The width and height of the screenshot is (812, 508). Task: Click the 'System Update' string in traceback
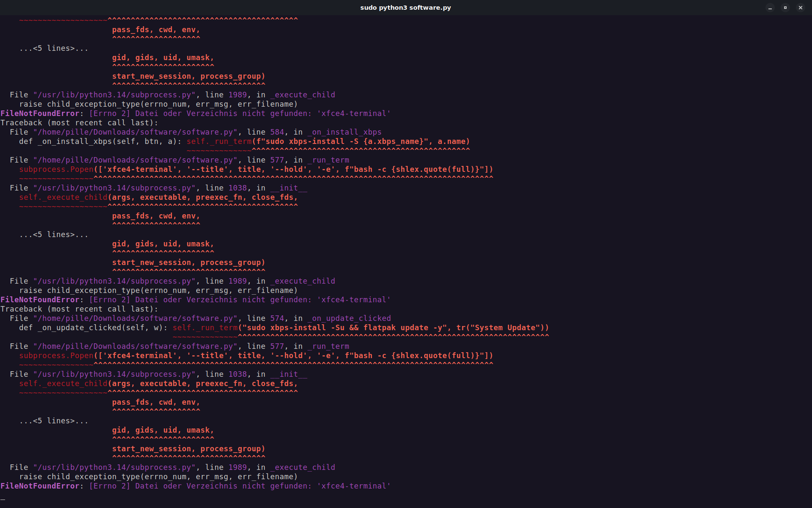pos(505,328)
